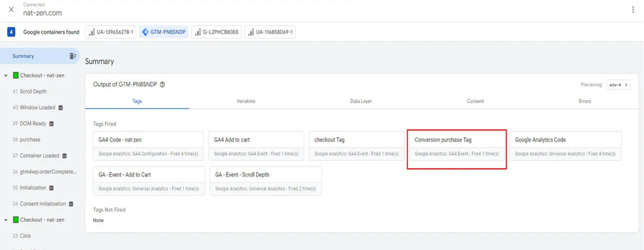
Task: Select the UA-139656278-1 container chip
Action: tap(111, 32)
